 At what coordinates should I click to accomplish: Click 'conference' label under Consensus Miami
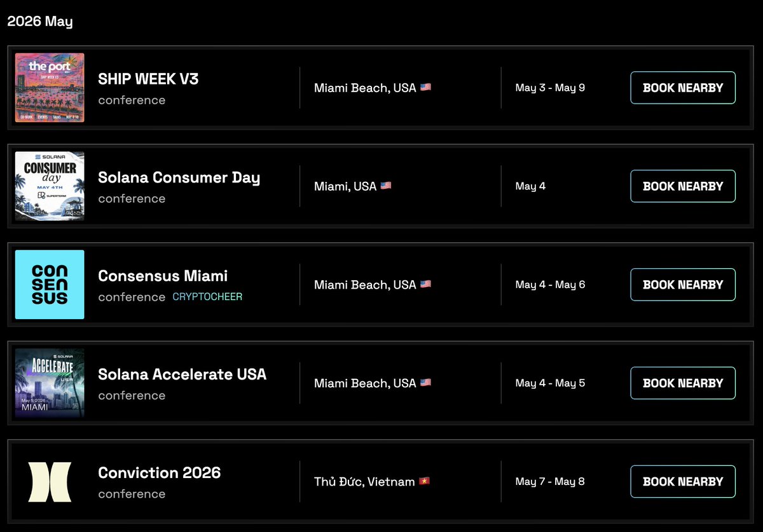pyautogui.click(x=132, y=297)
